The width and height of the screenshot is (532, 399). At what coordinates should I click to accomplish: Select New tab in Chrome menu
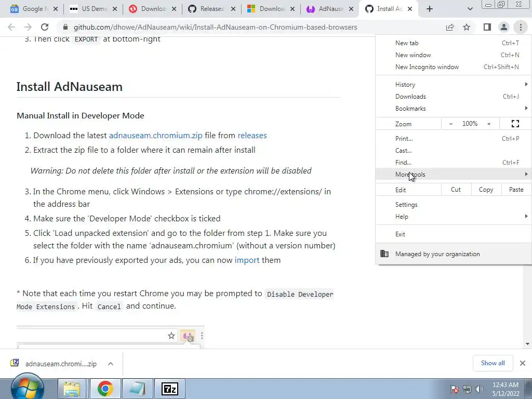pos(454,43)
